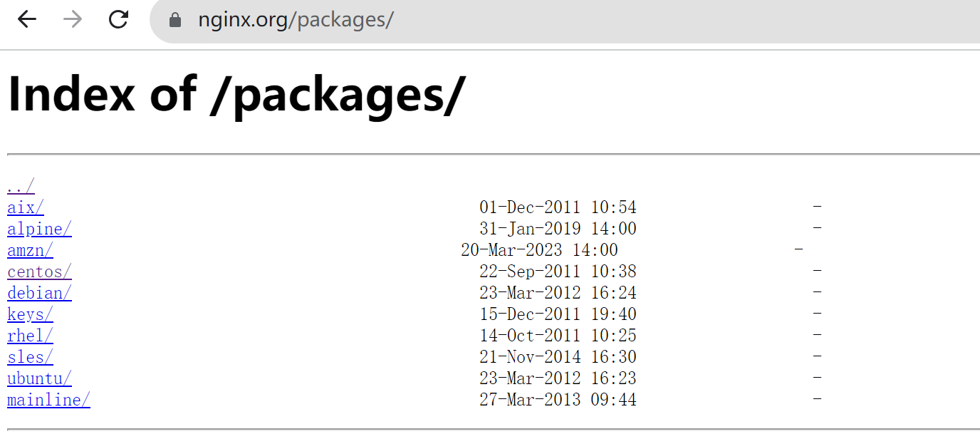This screenshot has height=439, width=980.
Task: Click the browser back arrow
Action: [27, 19]
